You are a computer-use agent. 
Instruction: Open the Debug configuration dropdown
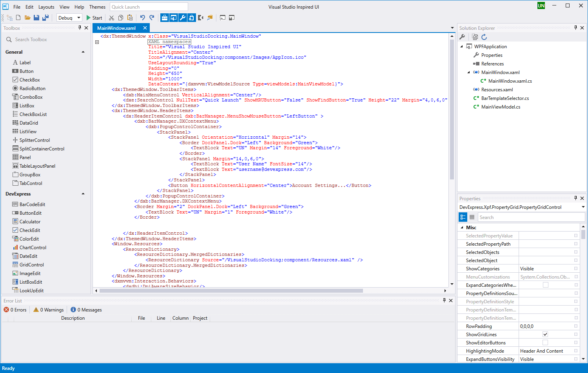click(78, 18)
